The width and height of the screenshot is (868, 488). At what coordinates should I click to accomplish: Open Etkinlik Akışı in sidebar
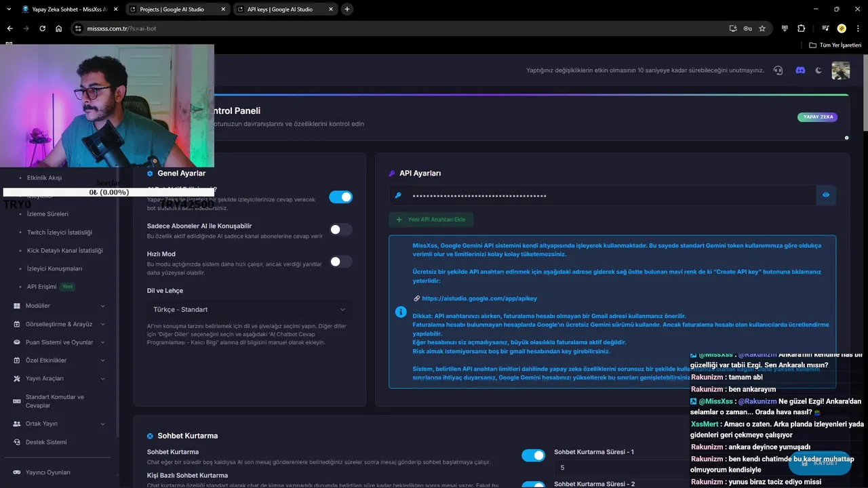click(x=44, y=178)
